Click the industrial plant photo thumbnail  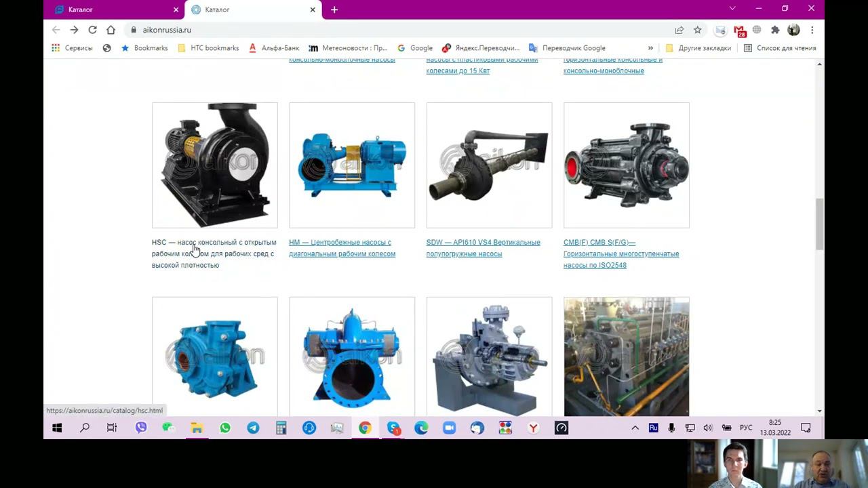[627, 357]
